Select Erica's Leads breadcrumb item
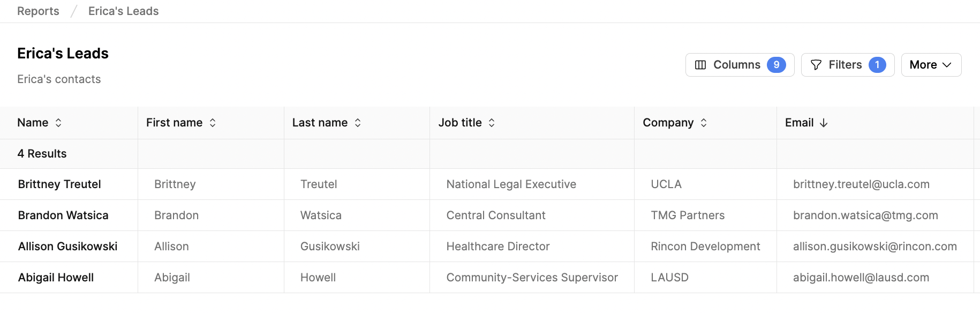This screenshot has width=980, height=313. click(124, 11)
